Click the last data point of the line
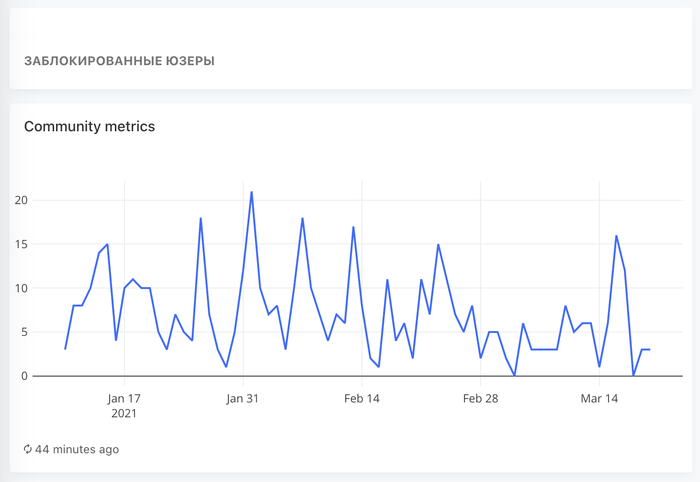Screen dimensions: 700x482 point(650,350)
